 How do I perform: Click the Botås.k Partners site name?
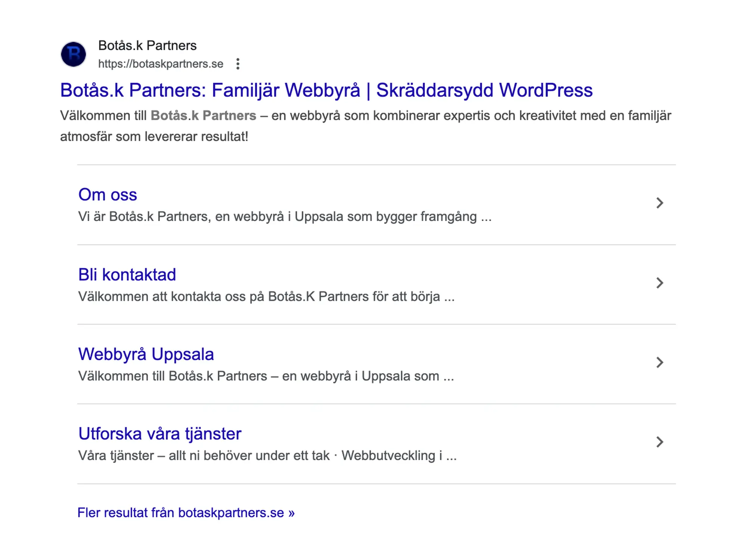coord(147,46)
